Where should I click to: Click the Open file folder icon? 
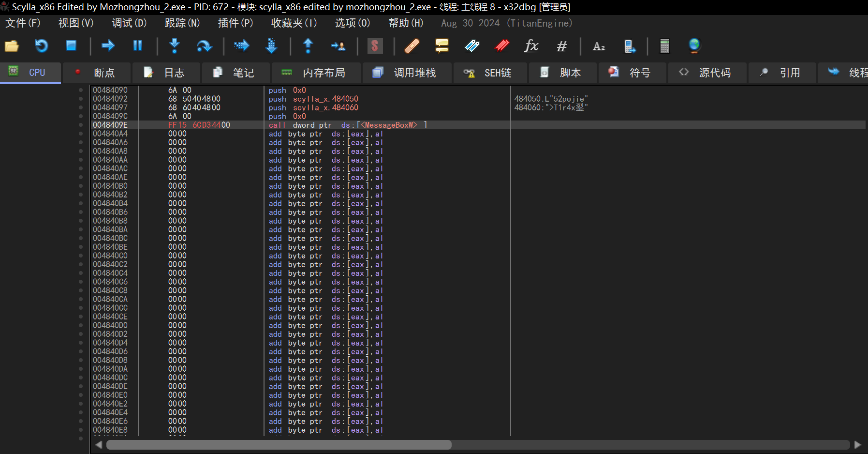click(x=12, y=46)
